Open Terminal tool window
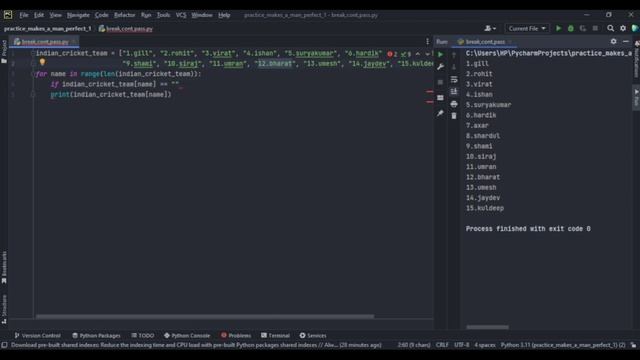Image resolution: width=640 pixels, height=360 pixels. [x=276, y=336]
